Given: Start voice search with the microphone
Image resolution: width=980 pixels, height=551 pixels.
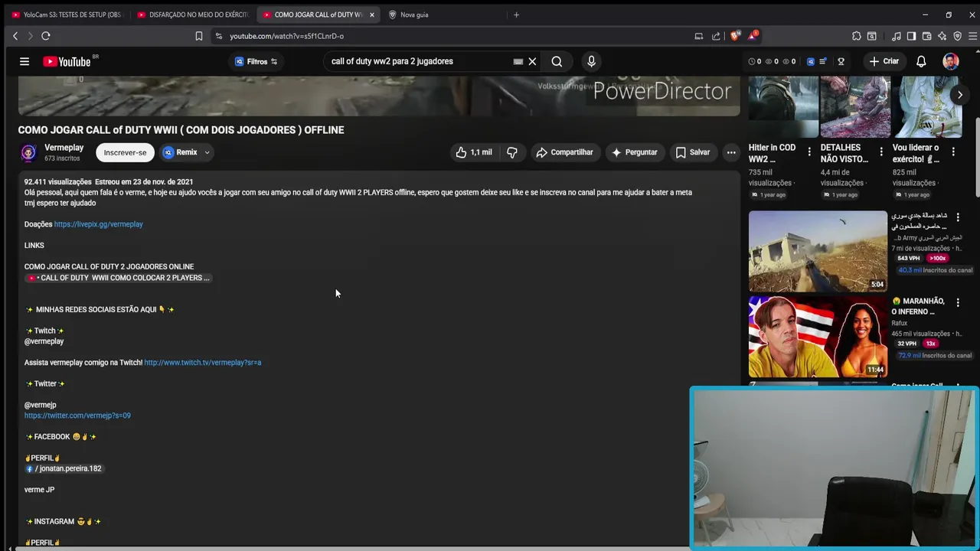Looking at the screenshot, I should 591,61.
